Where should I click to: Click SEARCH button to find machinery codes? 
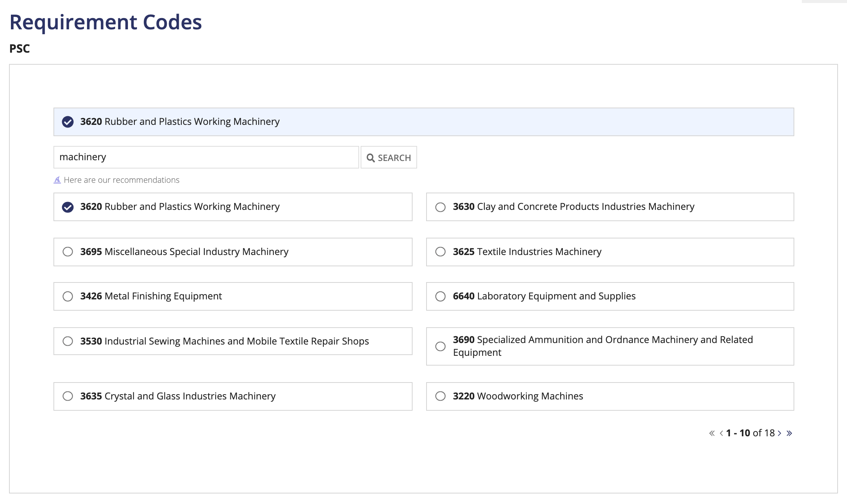coord(389,158)
